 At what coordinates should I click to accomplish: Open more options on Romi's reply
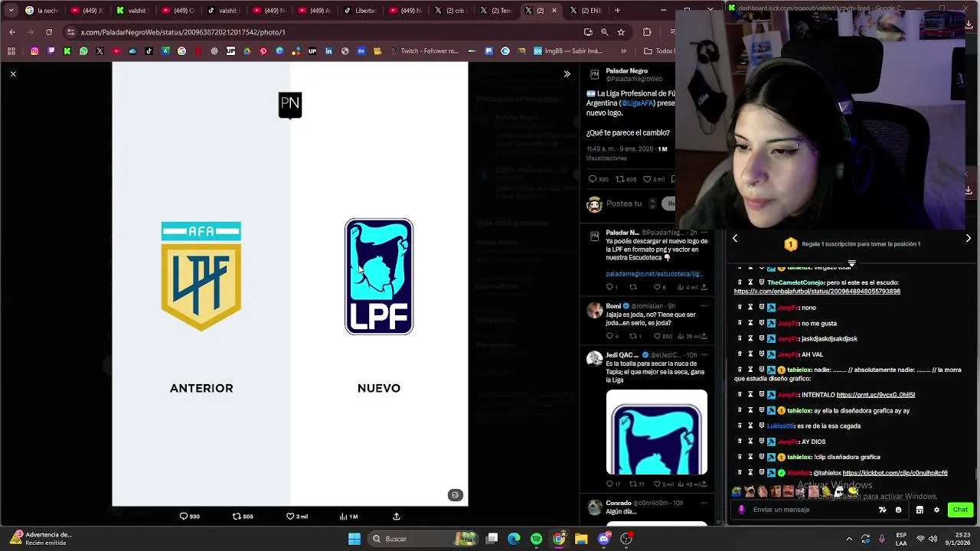(704, 306)
